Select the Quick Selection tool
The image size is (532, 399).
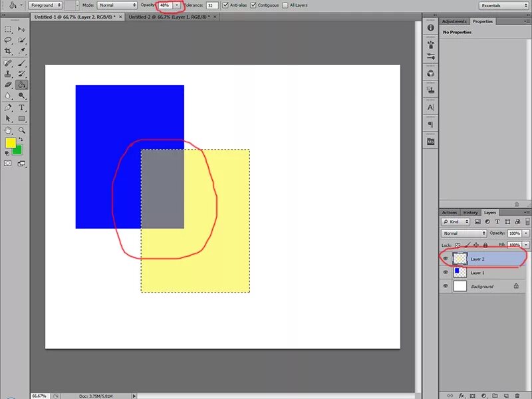22,41
